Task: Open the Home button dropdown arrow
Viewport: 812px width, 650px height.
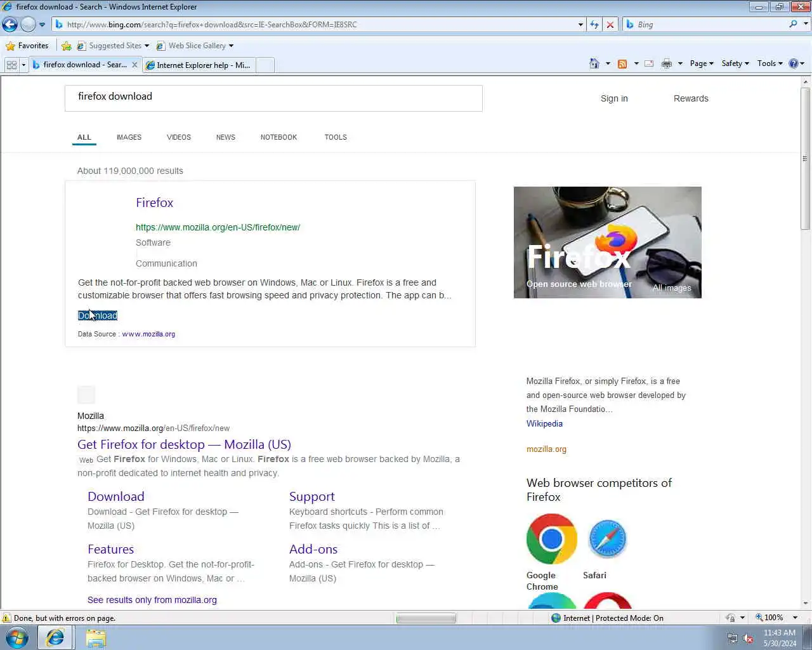Action: click(x=608, y=63)
